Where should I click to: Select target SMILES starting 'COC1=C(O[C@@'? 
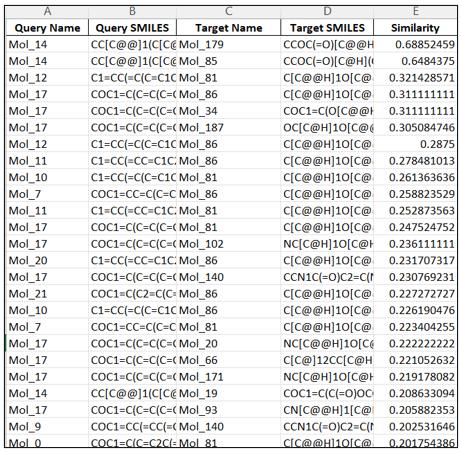pos(327,111)
